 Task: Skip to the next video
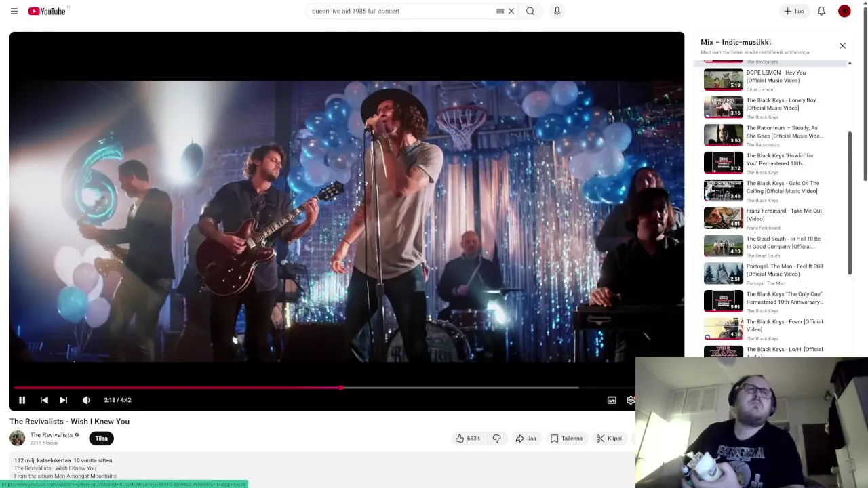pos(63,400)
